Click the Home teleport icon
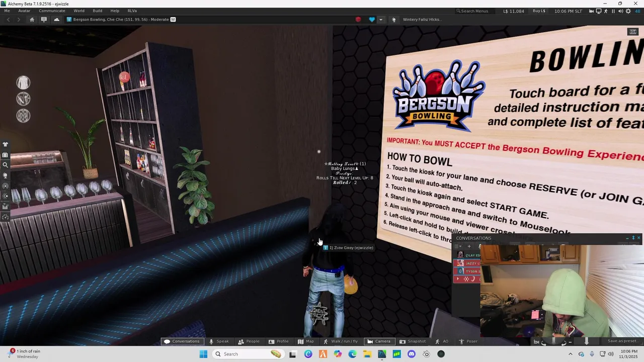Viewport: 644px width, 362px height. click(32, 20)
